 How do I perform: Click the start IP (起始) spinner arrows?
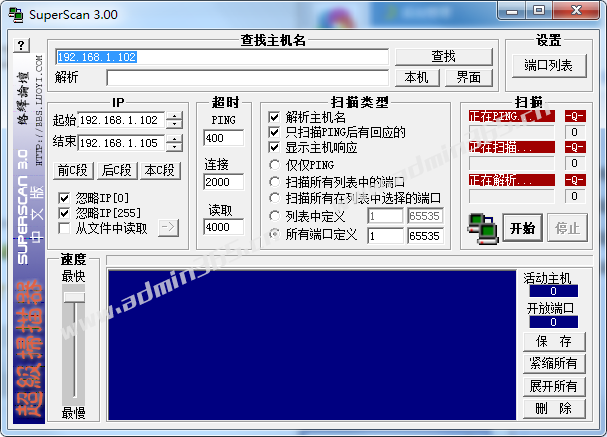(x=174, y=120)
